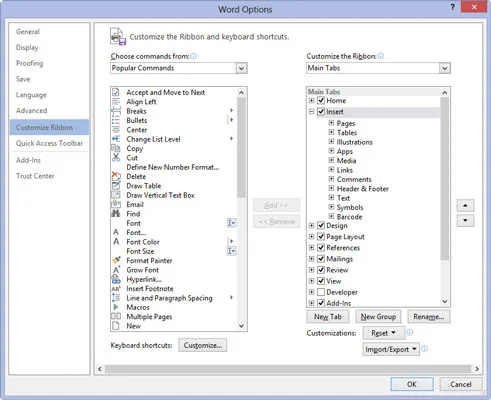Image resolution: width=491 pixels, height=400 pixels.
Task: Select the Find binoculars icon
Action: coord(116,214)
